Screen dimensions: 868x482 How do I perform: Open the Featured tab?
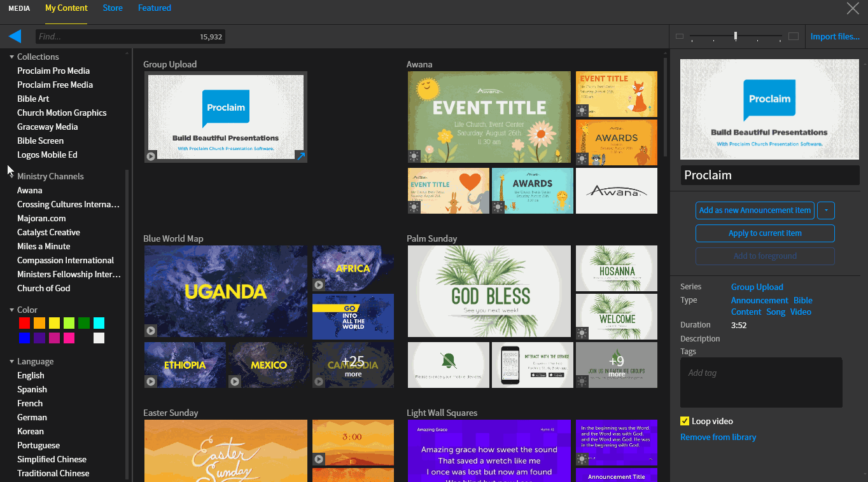(x=155, y=8)
